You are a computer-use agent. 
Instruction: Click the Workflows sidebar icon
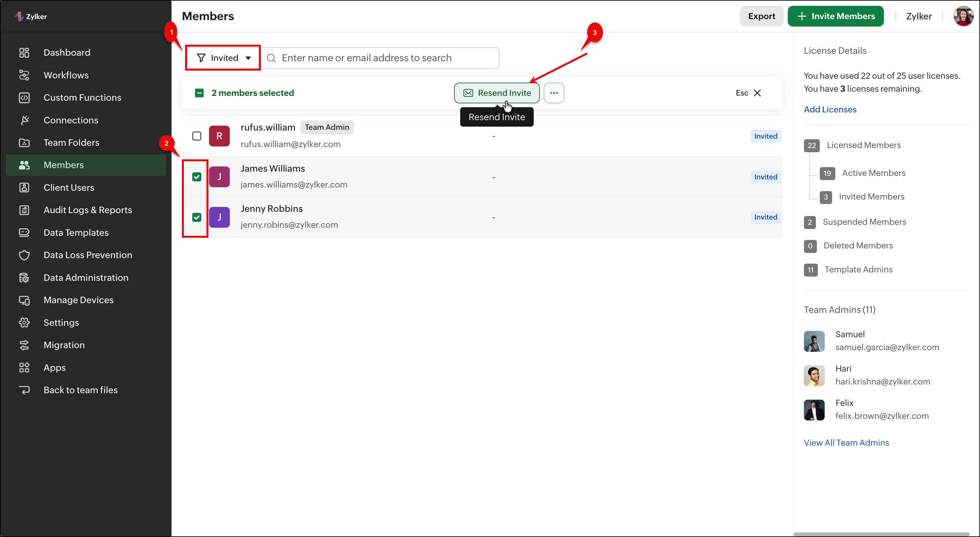pos(24,75)
